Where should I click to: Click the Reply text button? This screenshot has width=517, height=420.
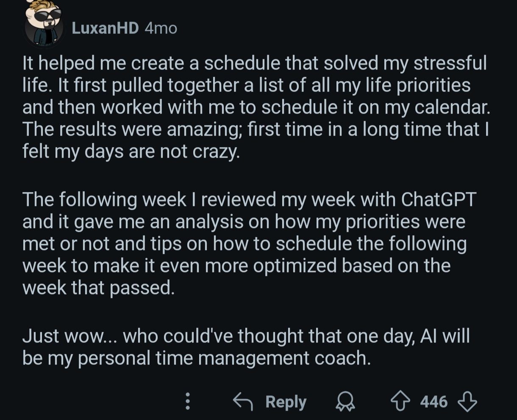tap(286, 402)
